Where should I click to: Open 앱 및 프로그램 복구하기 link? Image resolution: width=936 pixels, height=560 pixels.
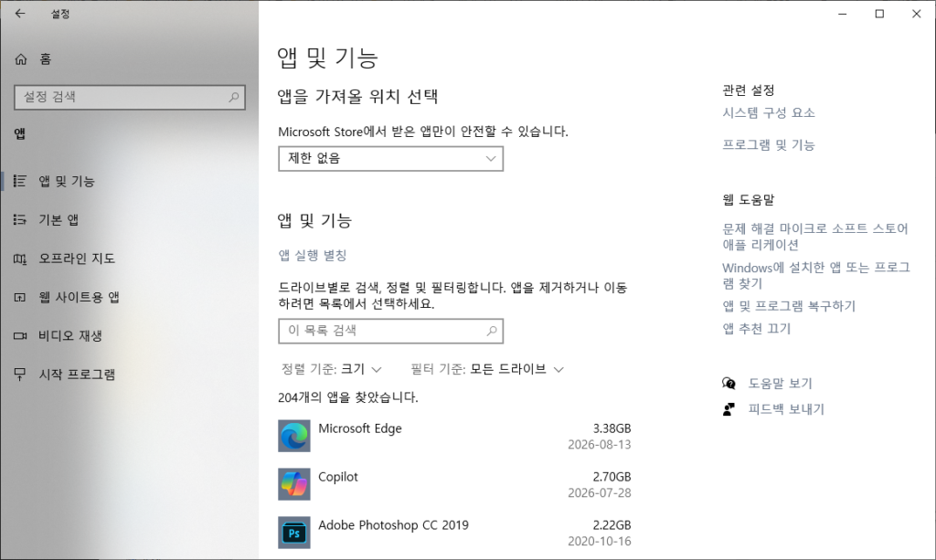[x=789, y=306]
